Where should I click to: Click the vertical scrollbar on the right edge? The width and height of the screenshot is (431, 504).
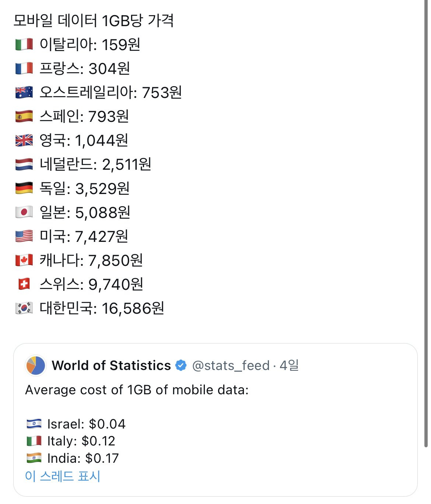(426, 221)
